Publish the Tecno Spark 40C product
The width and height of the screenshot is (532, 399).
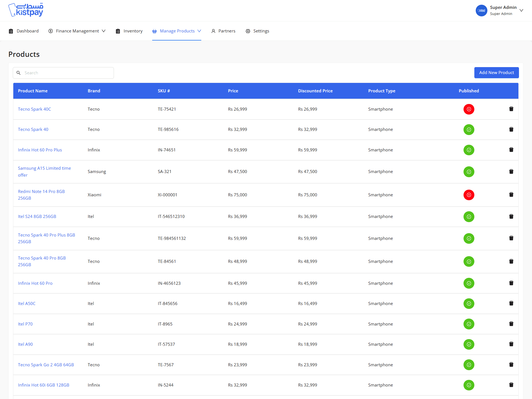(469, 109)
